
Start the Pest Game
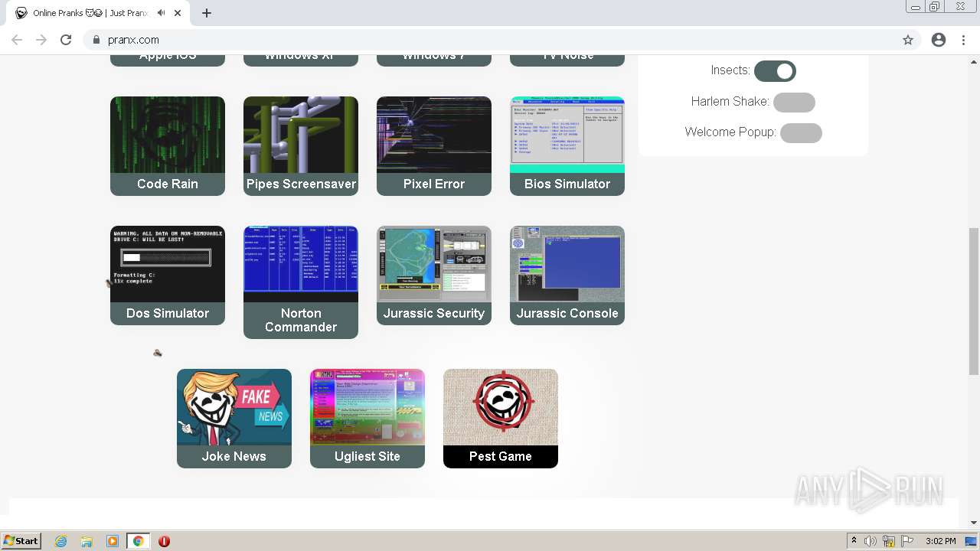tap(501, 419)
